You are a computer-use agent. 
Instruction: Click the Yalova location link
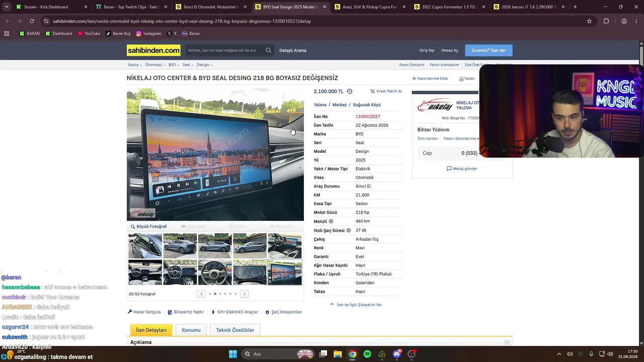[320, 105]
